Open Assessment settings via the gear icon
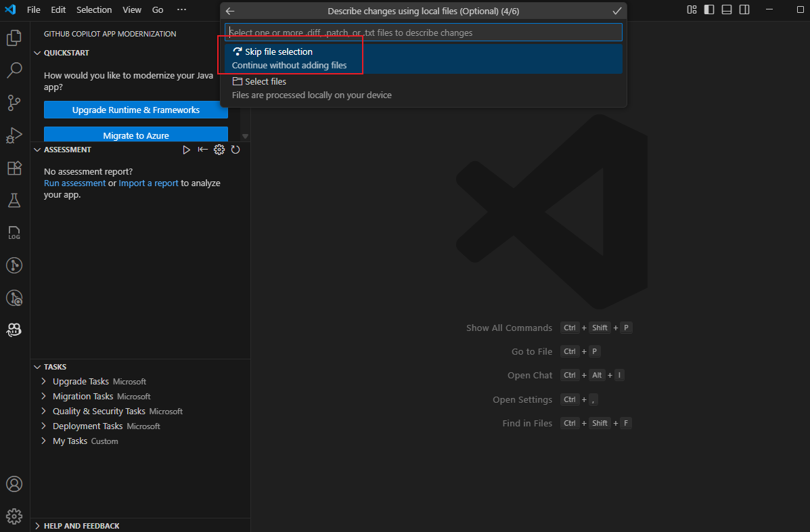The width and height of the screenshot is (810, 532). [219, 150]
